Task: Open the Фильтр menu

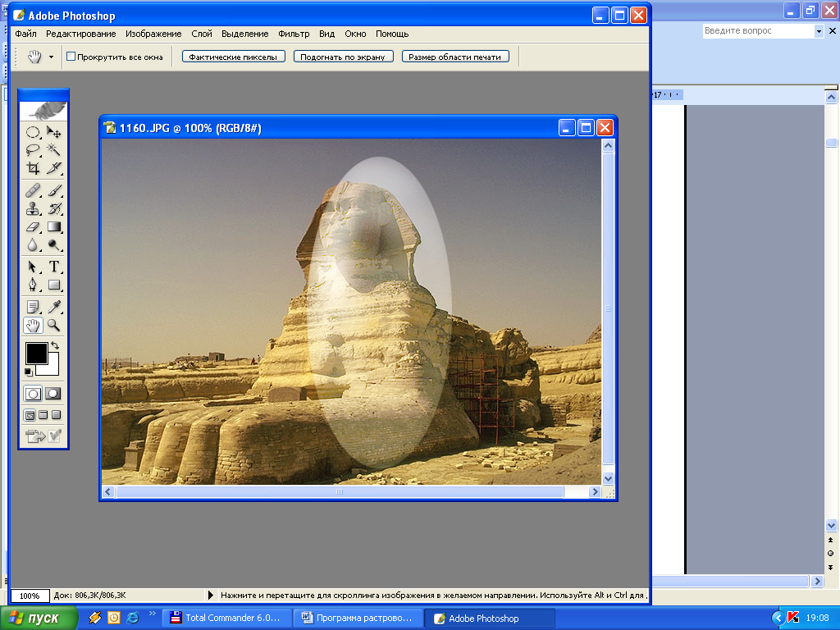Action: point(294,34)
